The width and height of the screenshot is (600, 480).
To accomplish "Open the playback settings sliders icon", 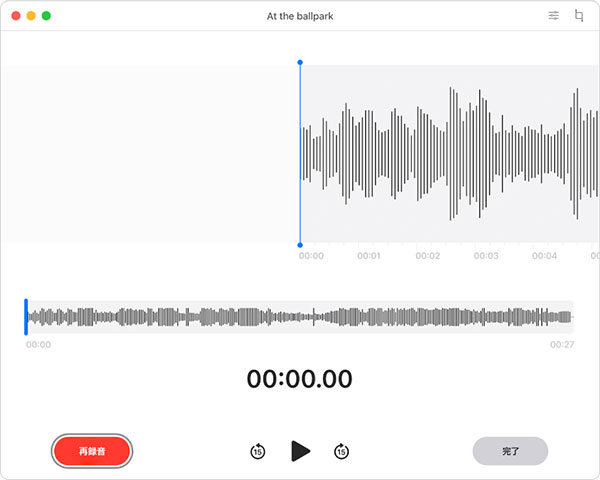I will pos(553,16).
